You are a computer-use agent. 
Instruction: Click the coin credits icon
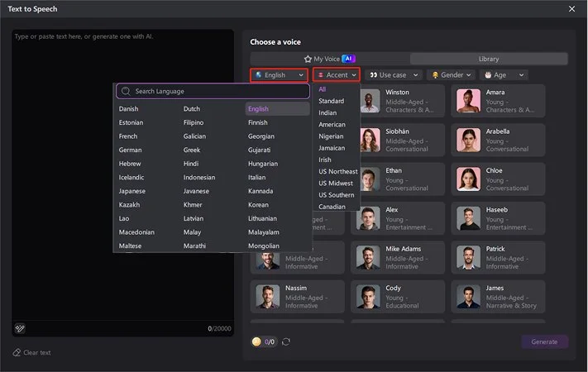[x=257, y=341]
